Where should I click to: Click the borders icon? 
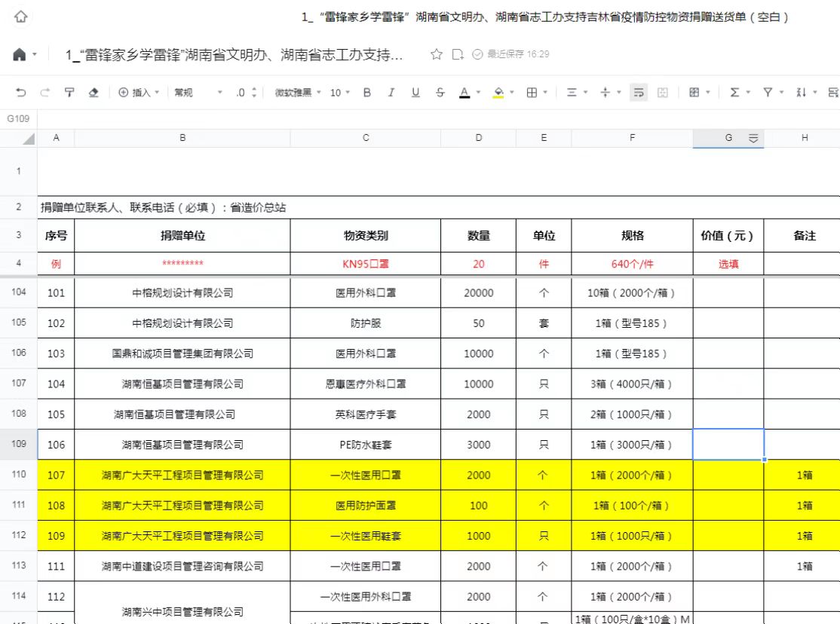tap(532, 92)
